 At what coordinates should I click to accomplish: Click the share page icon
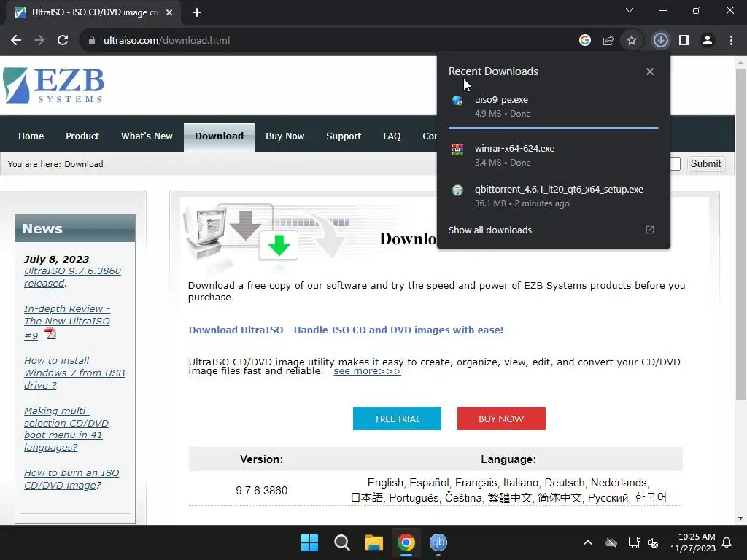point(608,41)
